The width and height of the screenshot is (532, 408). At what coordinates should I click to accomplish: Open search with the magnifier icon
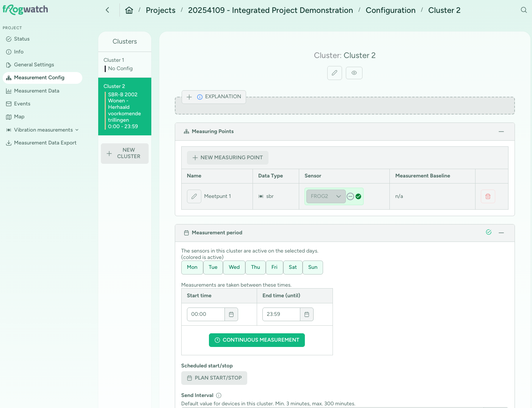point(524,10)
